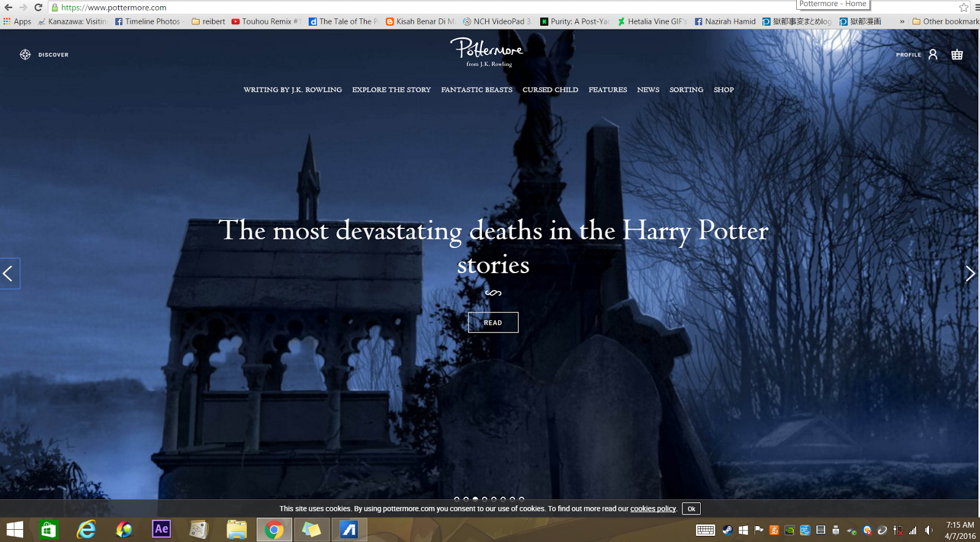This screenshot has height=542, width=980.
Task: Open Features menu item
Action: (608, 89)
